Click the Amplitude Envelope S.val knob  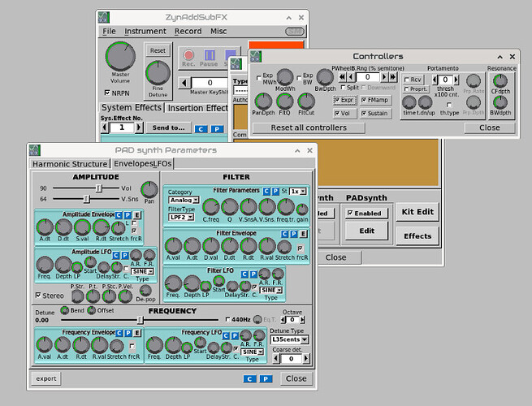click(82, 227)
